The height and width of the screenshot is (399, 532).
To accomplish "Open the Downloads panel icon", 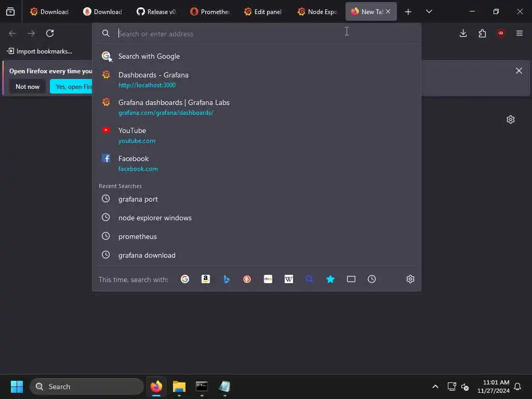I will (463, 33).
